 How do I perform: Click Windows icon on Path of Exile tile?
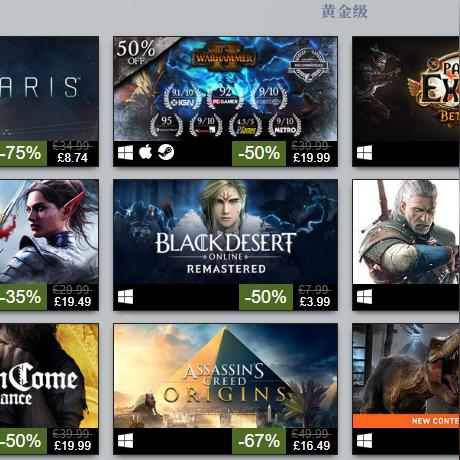pos(364,153)
